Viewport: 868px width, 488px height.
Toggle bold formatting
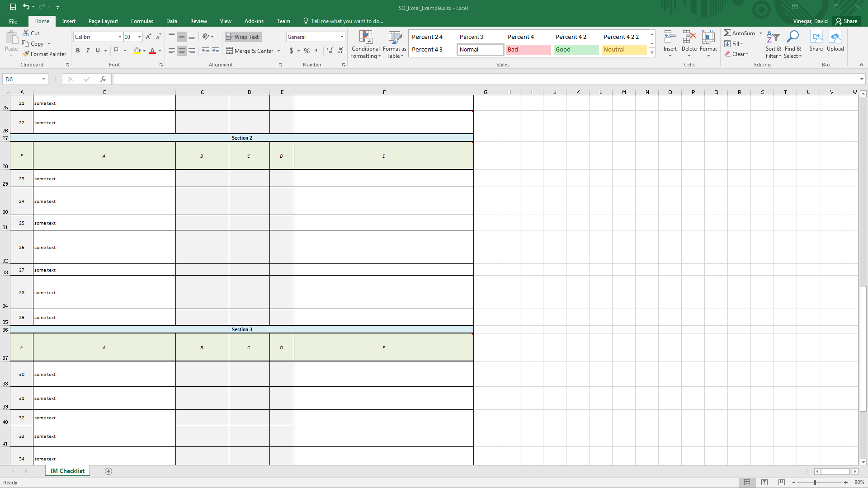click(78, 51)
